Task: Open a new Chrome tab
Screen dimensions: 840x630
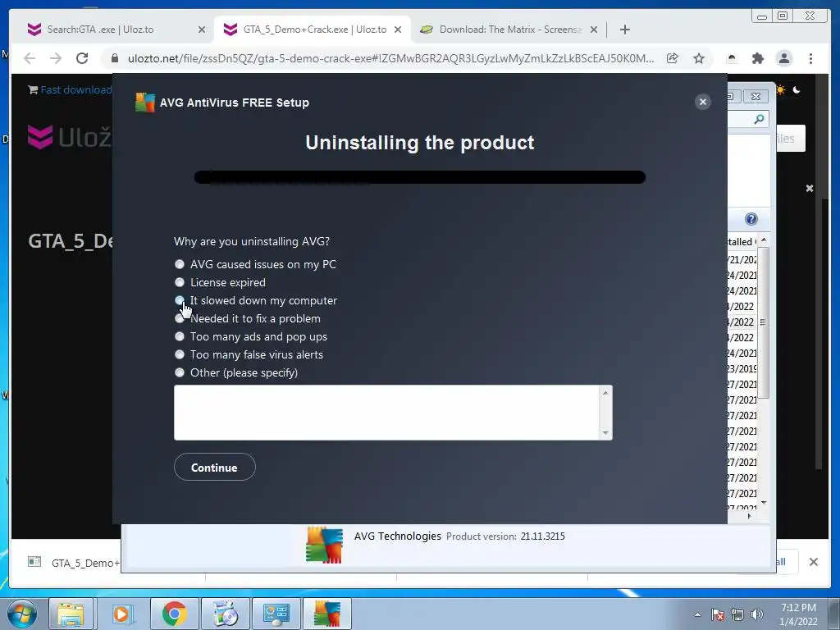Action: click(624, 30)
